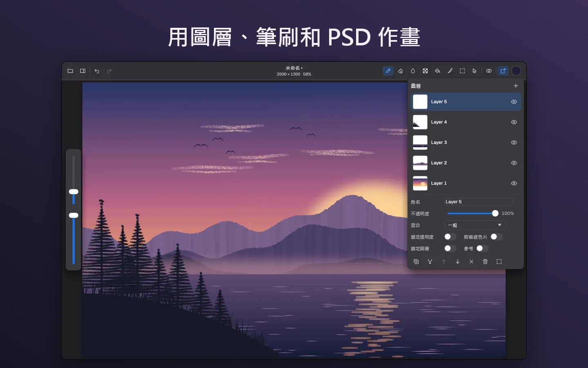
Task: Click the dashed square icon under layer options
Action: coord(499,262)
